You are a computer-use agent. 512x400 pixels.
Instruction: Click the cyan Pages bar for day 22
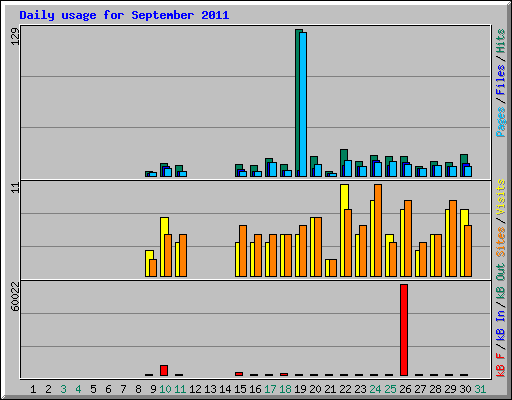348,168
